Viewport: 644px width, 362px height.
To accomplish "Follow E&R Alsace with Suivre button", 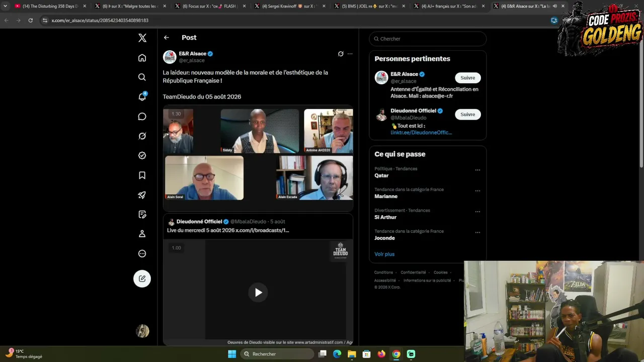I will (468, 78).
